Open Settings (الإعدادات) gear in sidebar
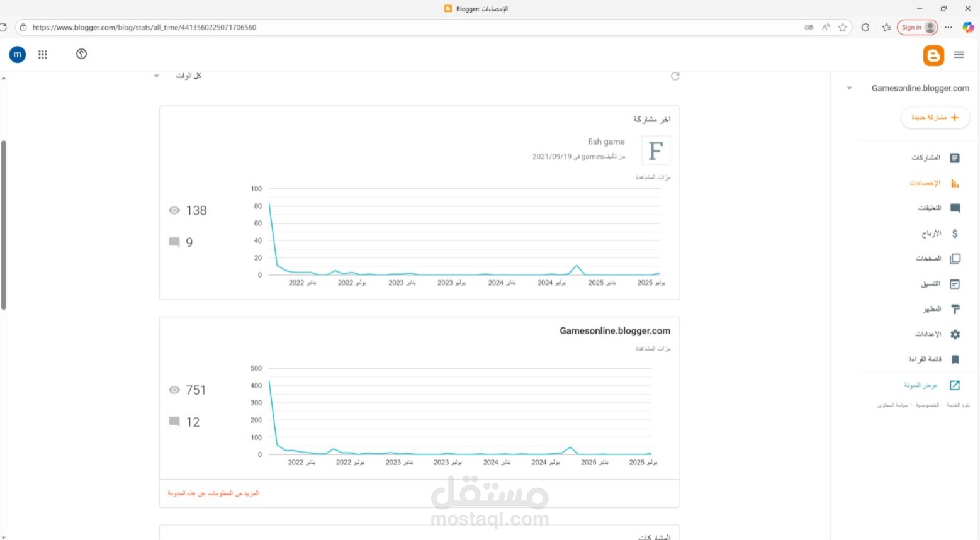 (x=938, y=334)
